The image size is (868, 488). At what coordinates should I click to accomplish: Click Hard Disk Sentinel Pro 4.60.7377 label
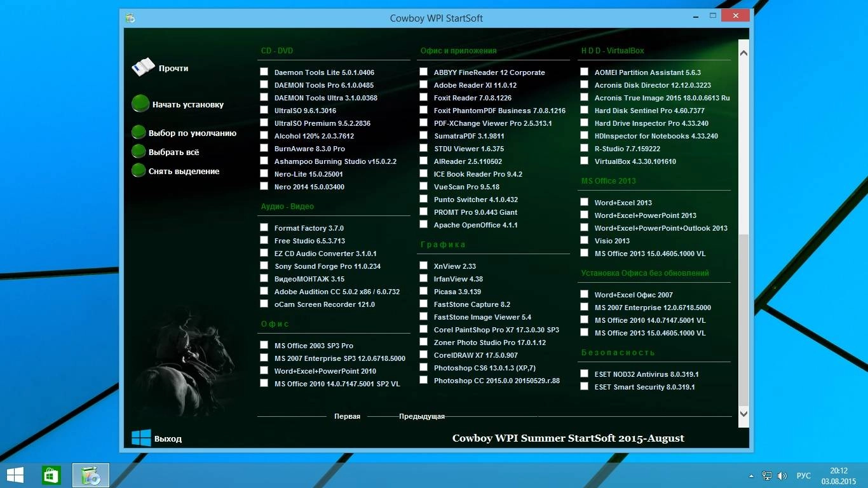649,111
